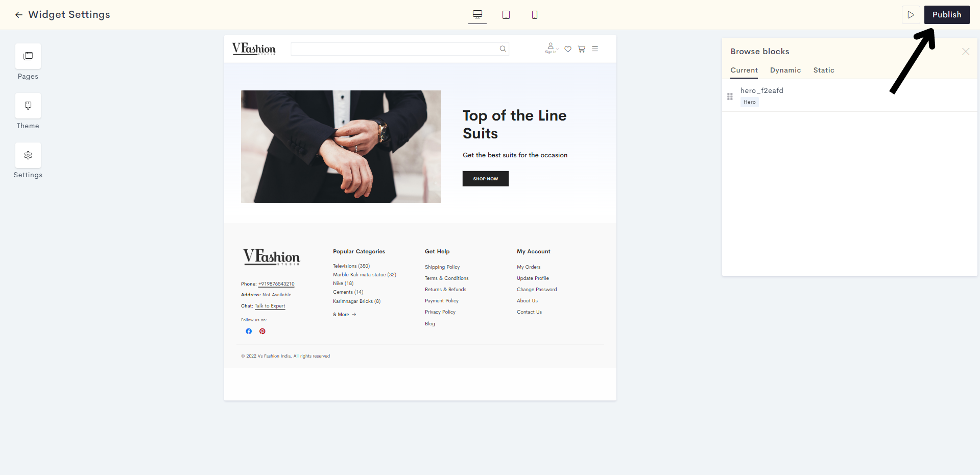Click the wishlist heart icon
The width and height of the screenshot is (980, 475).
point(568,49)
